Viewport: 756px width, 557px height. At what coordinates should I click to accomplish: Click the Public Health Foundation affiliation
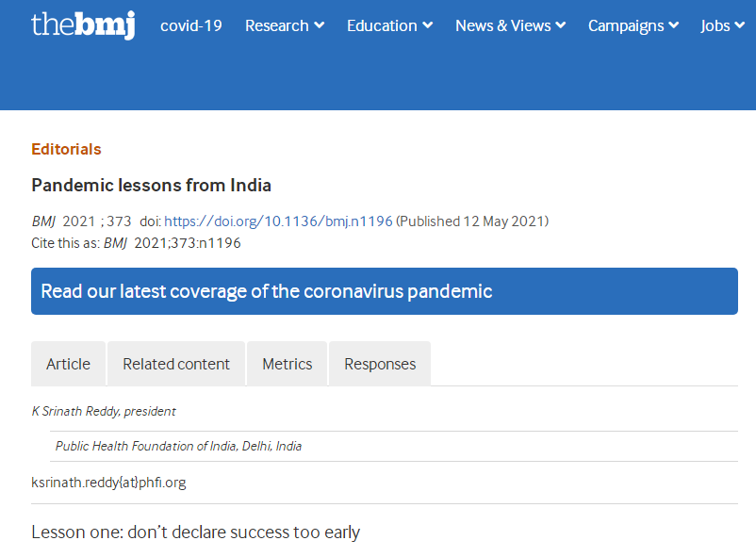pos(178,446)
